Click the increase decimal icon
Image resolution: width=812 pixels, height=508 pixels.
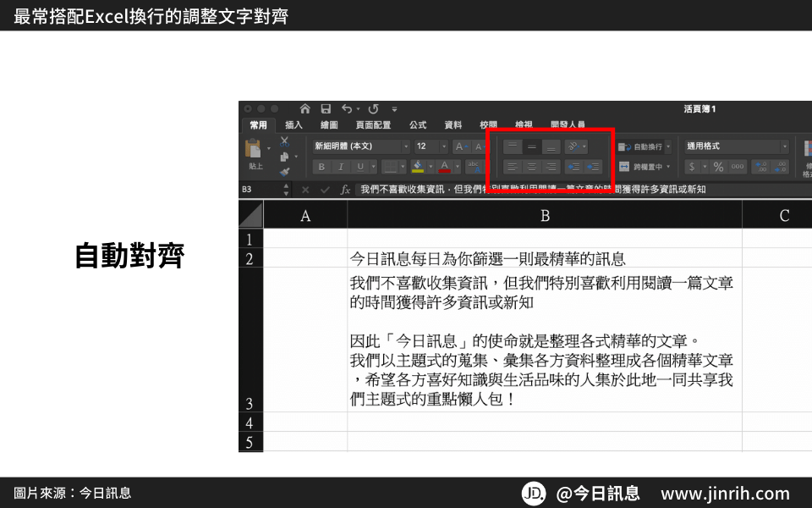click(760, 167)
